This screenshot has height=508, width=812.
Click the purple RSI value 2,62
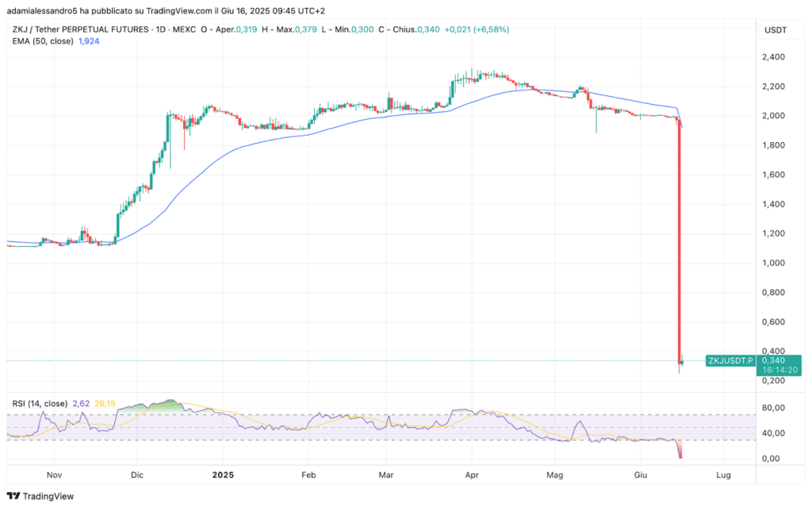click(81, 403)
